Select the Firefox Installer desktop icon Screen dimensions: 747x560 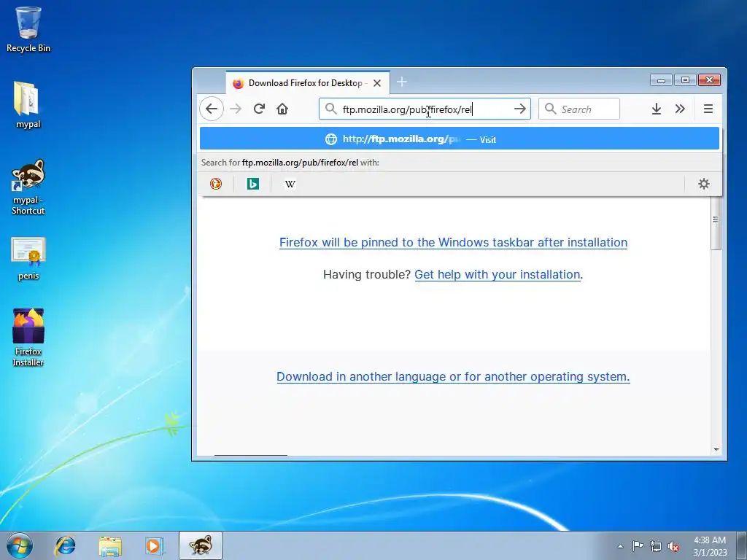[x=28, y=337]
